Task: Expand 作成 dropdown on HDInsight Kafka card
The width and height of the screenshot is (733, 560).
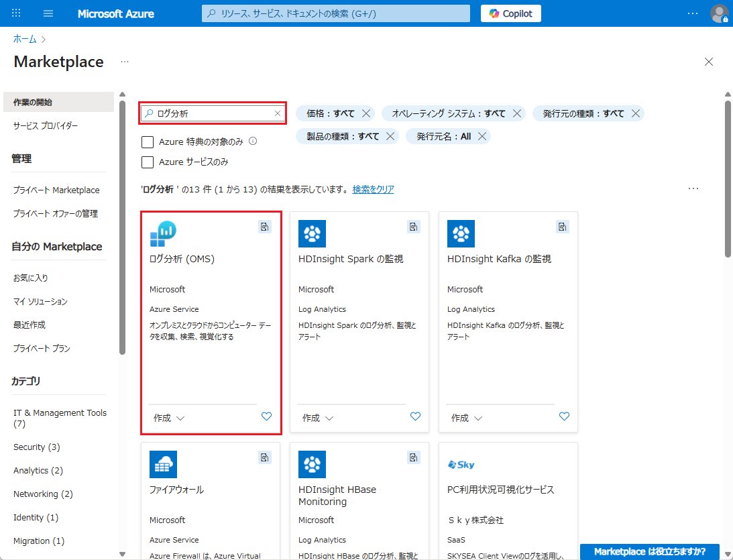Action: click(x=467, y=418)
